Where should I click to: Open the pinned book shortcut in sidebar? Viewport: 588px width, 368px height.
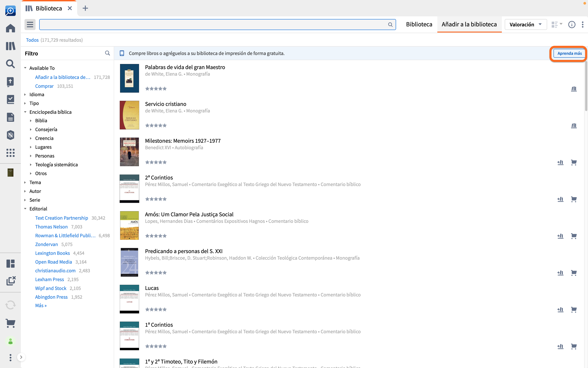10,172
